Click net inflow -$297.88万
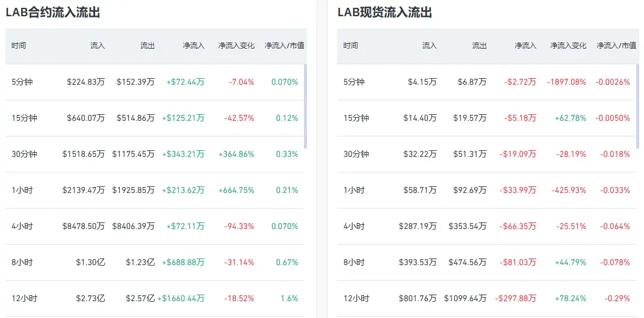644x318 pixels. [x=516, y=299]
